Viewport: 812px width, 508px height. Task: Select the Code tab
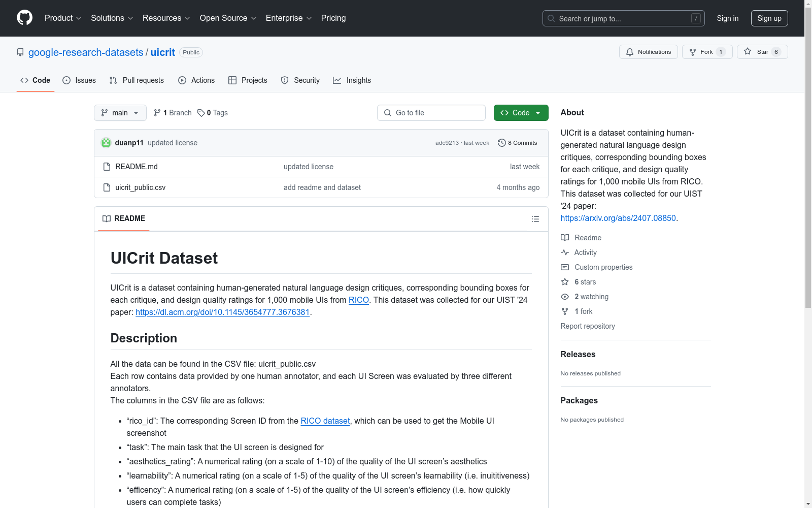coord(36,80)
